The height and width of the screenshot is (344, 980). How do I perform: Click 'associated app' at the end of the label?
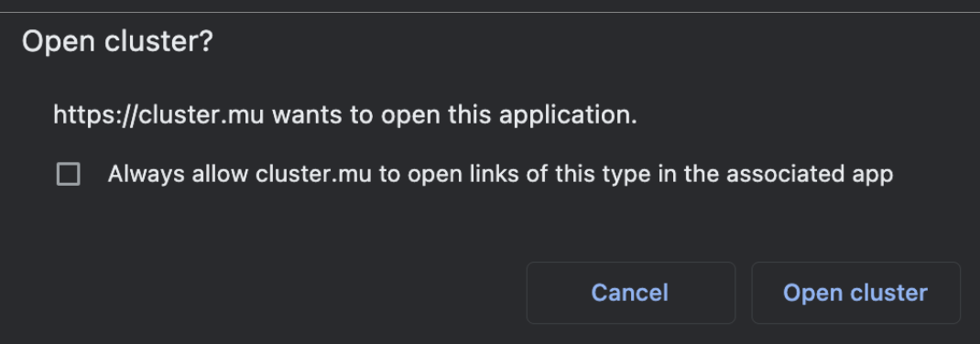coord(810,175)
